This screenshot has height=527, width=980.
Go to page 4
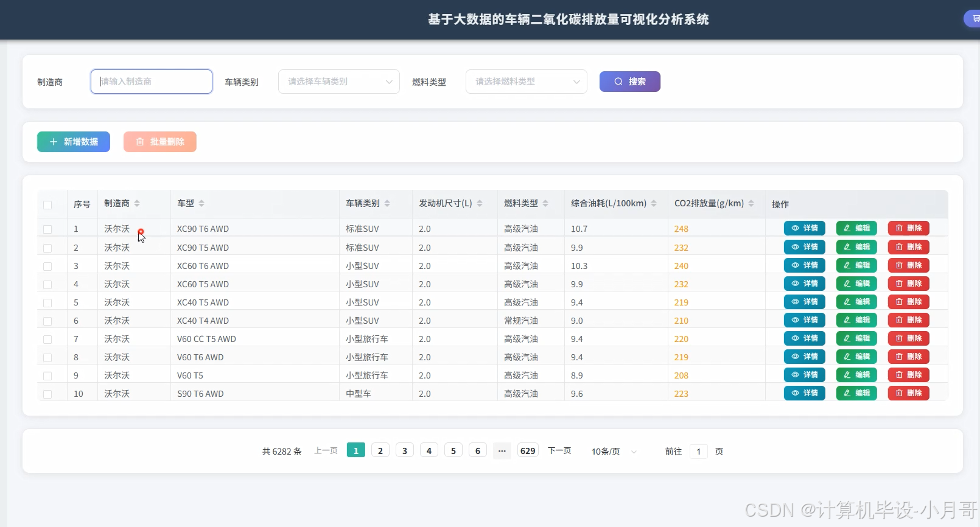(429, 450)
